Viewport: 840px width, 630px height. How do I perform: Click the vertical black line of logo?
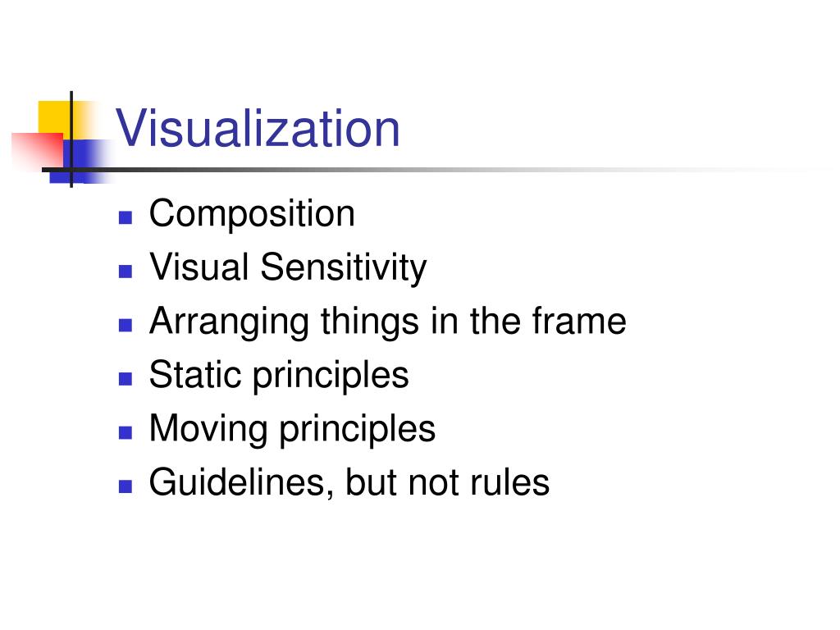tap(71, 139)
